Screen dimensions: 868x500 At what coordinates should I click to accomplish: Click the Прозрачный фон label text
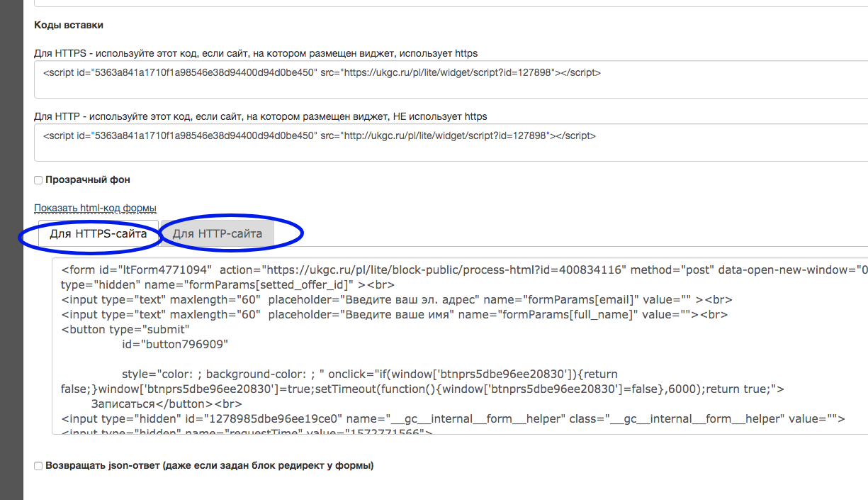(x=88, y=180)
